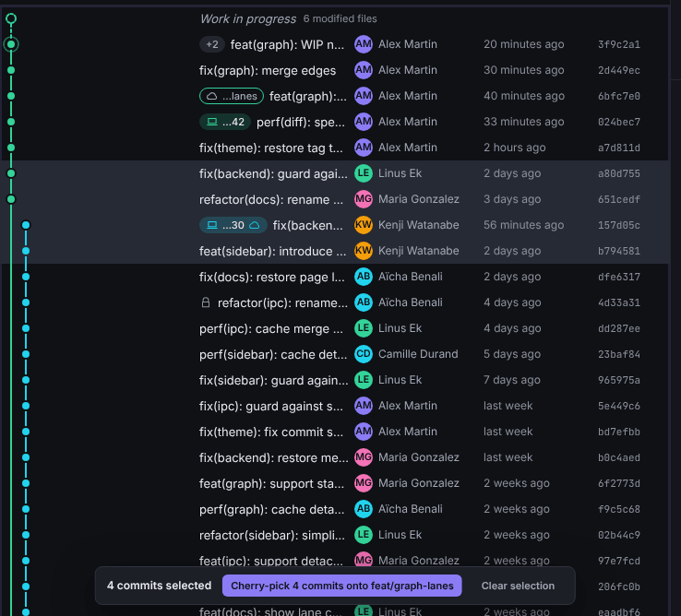The width and height of the screenshot is (681, 616).
Task: Click Camille Durand avatar on 23baf84 row
Action: (x=364, y=354)
